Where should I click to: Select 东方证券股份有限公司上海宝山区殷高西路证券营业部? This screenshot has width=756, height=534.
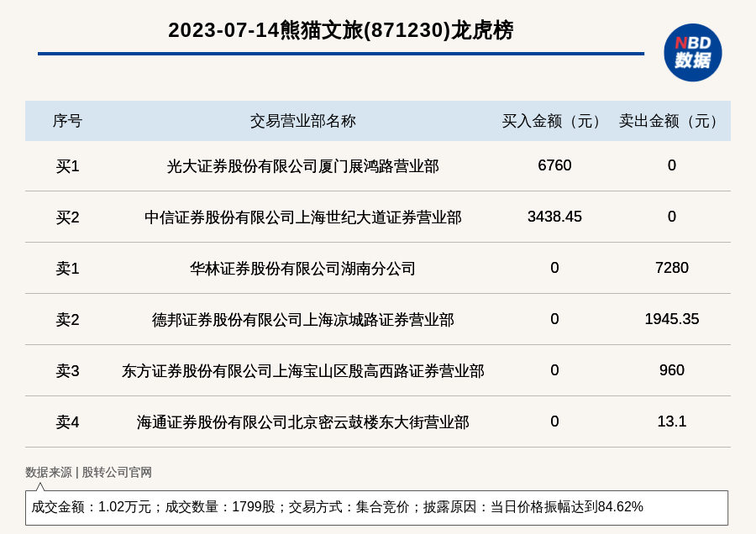302,370
